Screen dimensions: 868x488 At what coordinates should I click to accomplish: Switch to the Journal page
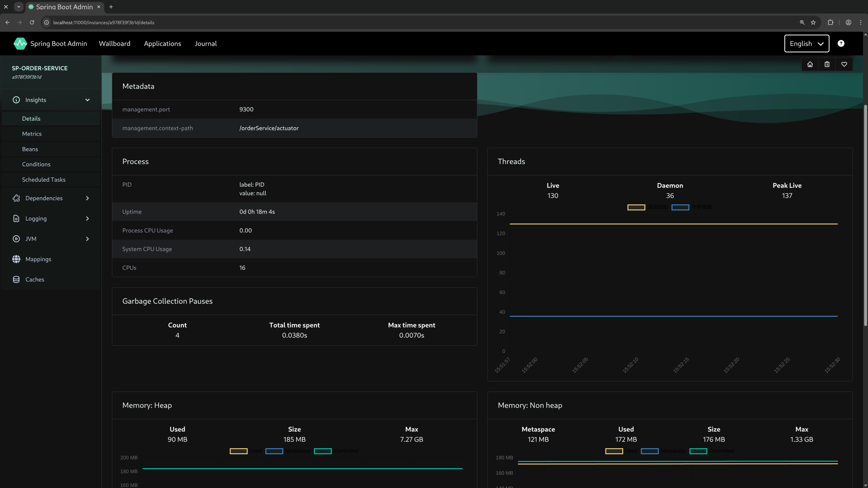pyautogui.click(x=206, y=43)
